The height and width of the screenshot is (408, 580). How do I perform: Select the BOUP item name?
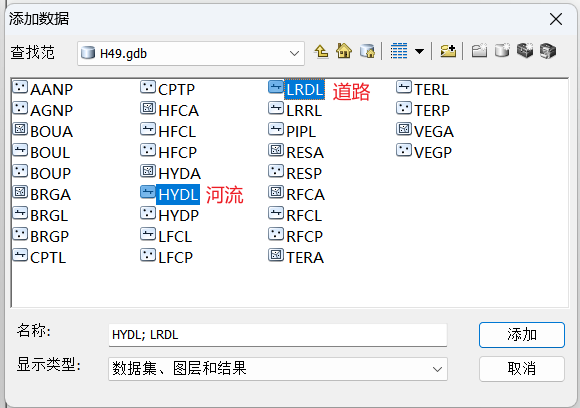pos(50,173)
